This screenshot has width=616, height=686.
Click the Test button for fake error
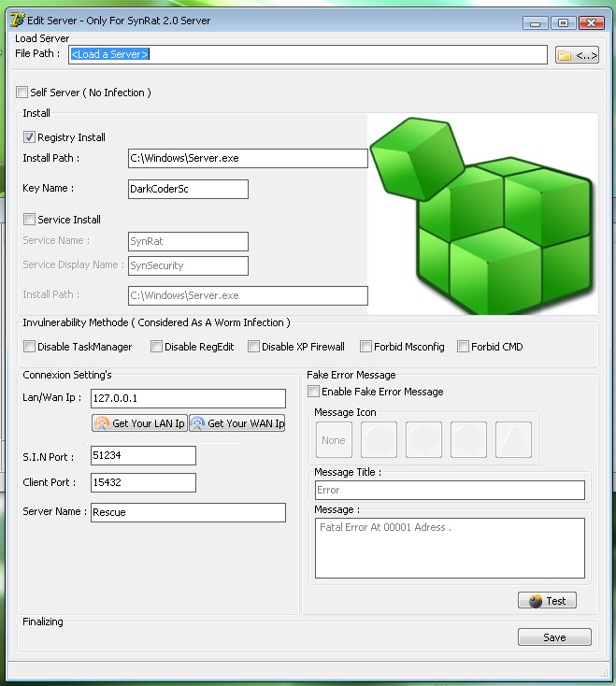coord(547,601)
